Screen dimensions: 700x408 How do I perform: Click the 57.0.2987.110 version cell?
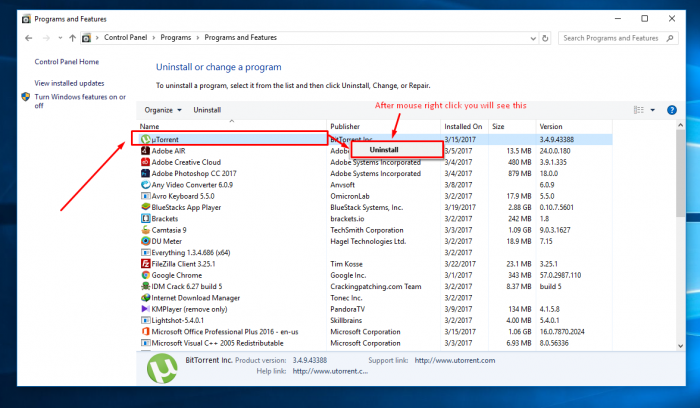[560, 275]
